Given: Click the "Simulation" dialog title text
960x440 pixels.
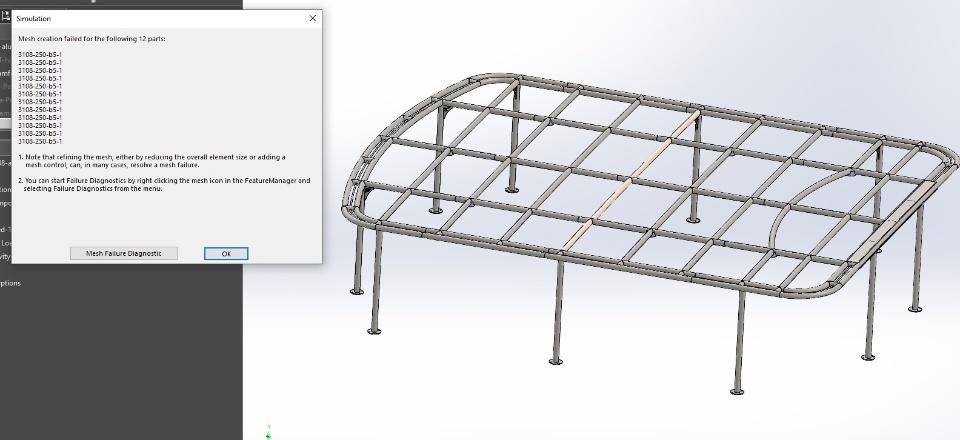Looking at the screenshot, I should pos(34,18).
